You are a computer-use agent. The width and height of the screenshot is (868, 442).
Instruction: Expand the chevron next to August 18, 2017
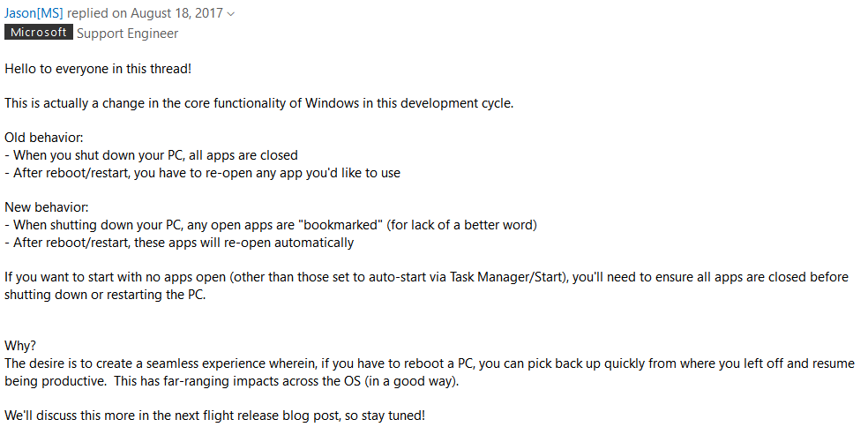[231, 14]
